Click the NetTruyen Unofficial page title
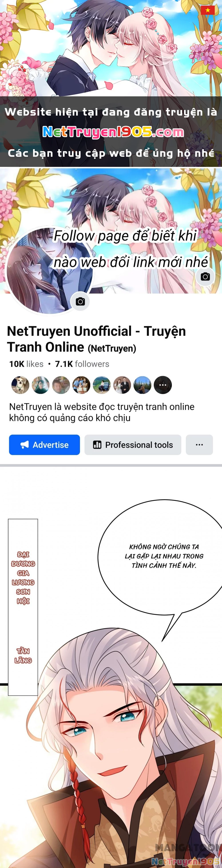Viewport: 222px width, 868px height. pyautogui.click(x=96, y=339)
